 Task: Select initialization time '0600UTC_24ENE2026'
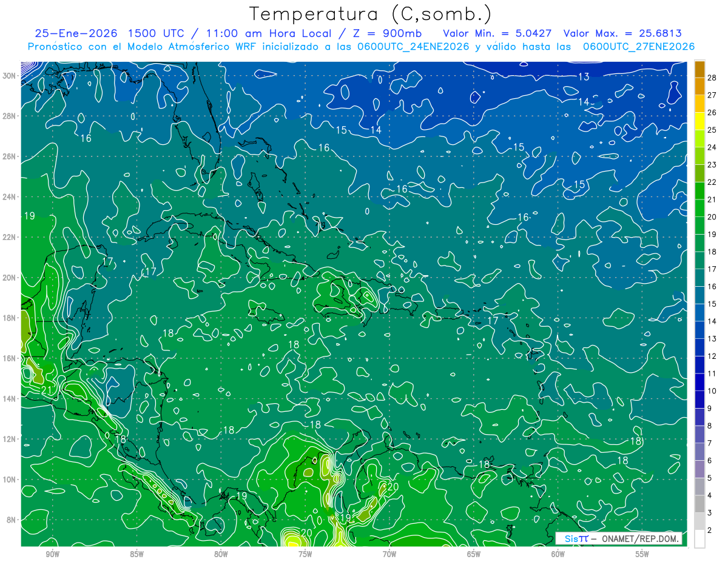(x=413, y=47)
